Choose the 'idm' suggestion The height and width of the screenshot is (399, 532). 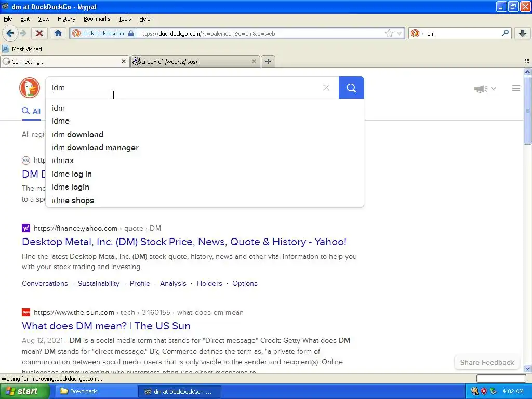205,108
